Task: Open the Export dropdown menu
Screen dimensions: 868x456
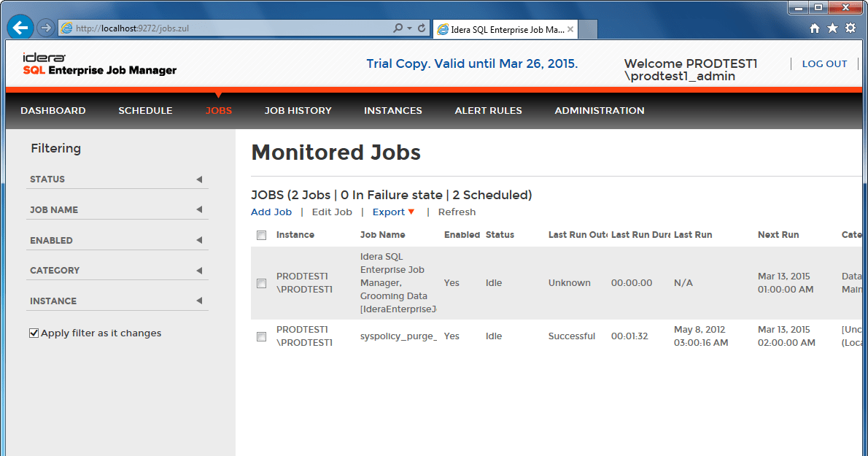Action: pos(393,212)
